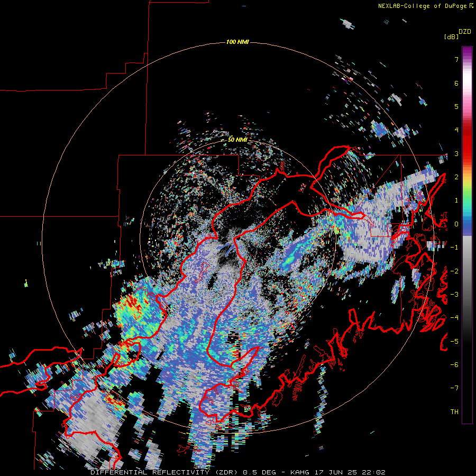Click the 0 tick on the color scale
The width and height of the screenshot is (476, 476).
[456, 224]
